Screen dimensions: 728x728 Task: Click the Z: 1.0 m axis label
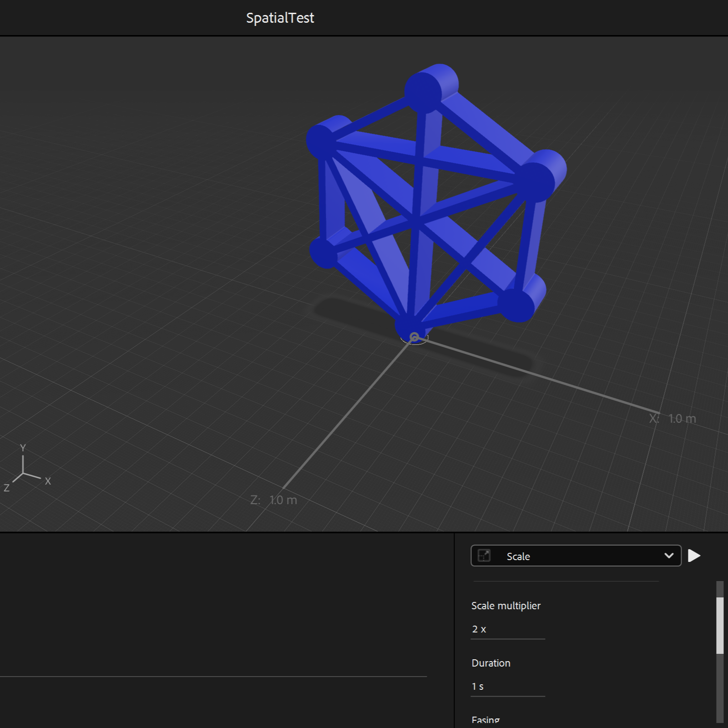click(x=274, y=500)
